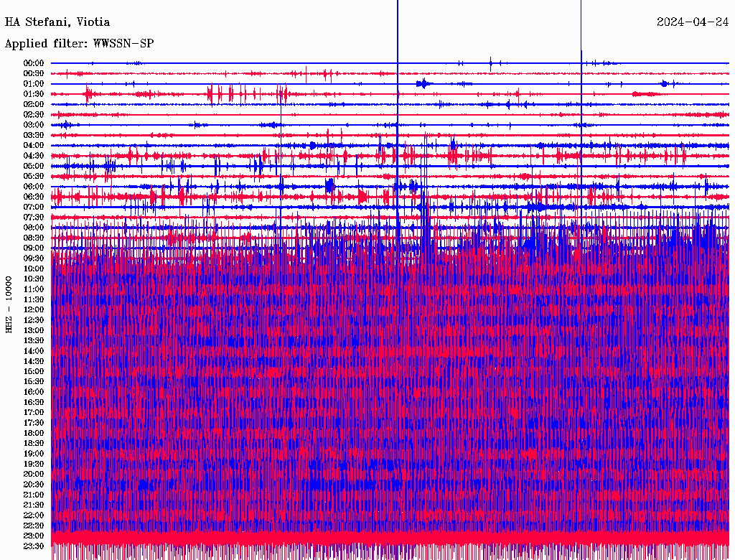Click the 14:30 time label
The image size is (735, 560).
(x=34, y=361)
